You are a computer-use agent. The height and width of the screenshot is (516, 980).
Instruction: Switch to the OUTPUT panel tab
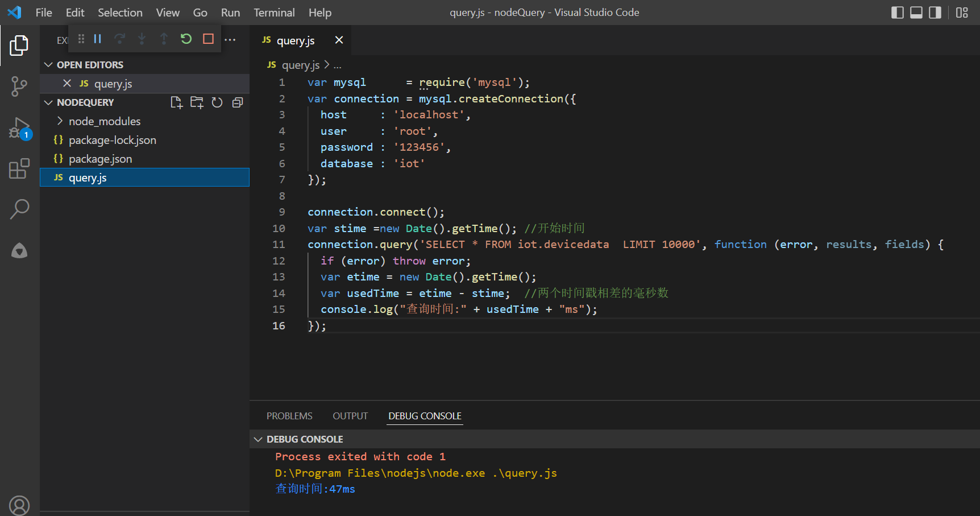tap(350, 416)
